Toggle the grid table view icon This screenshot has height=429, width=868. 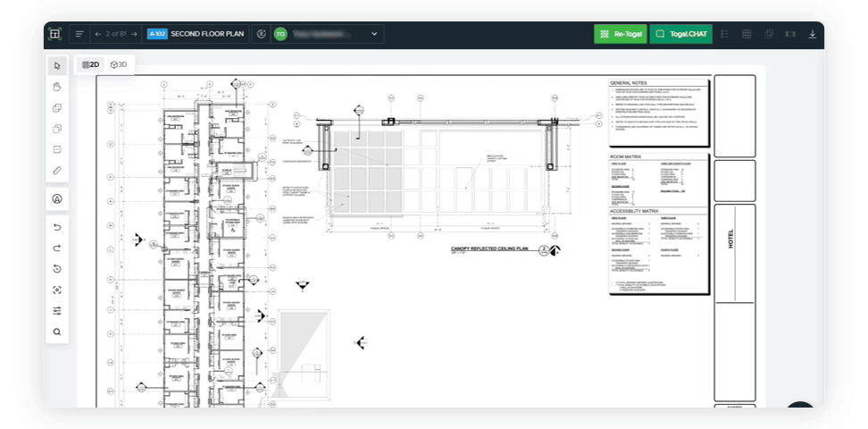[747, 34]
